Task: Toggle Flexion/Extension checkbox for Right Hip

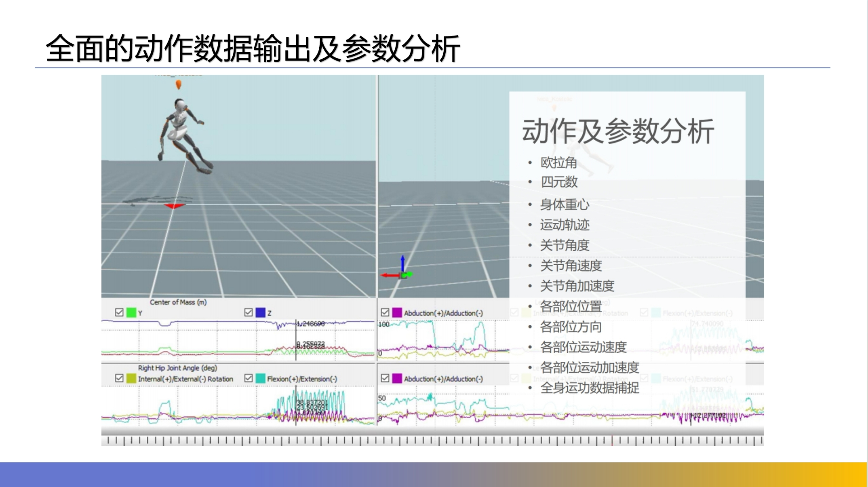Action: click(x=249, y=378)
